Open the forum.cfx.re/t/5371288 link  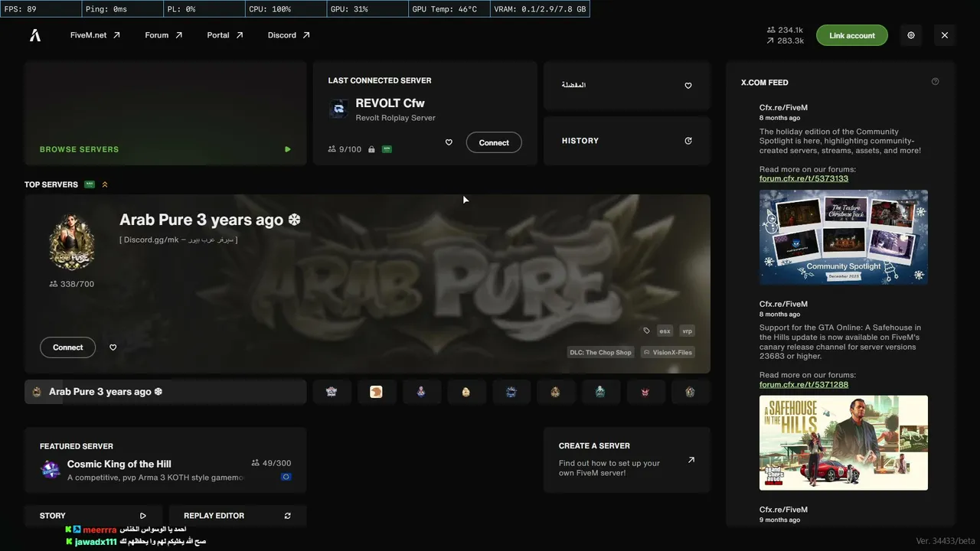click(804, 384)
